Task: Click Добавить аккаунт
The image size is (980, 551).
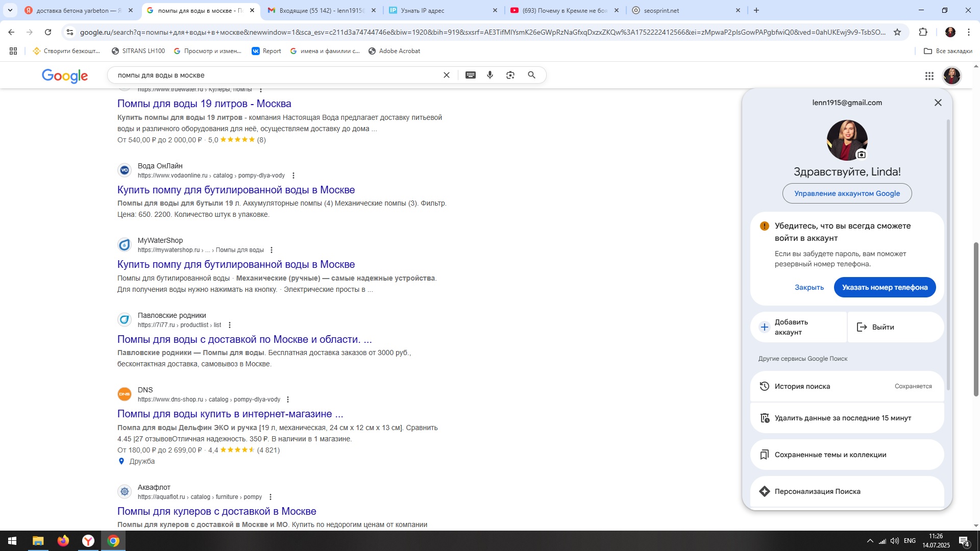Action: tap(798, 327)
